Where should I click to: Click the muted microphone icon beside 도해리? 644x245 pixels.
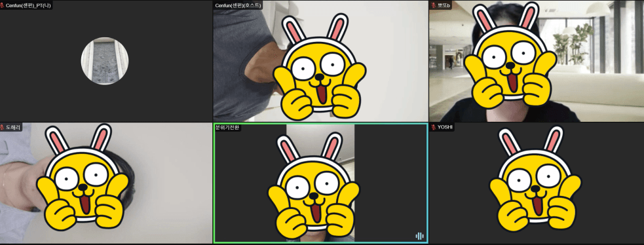3,128
